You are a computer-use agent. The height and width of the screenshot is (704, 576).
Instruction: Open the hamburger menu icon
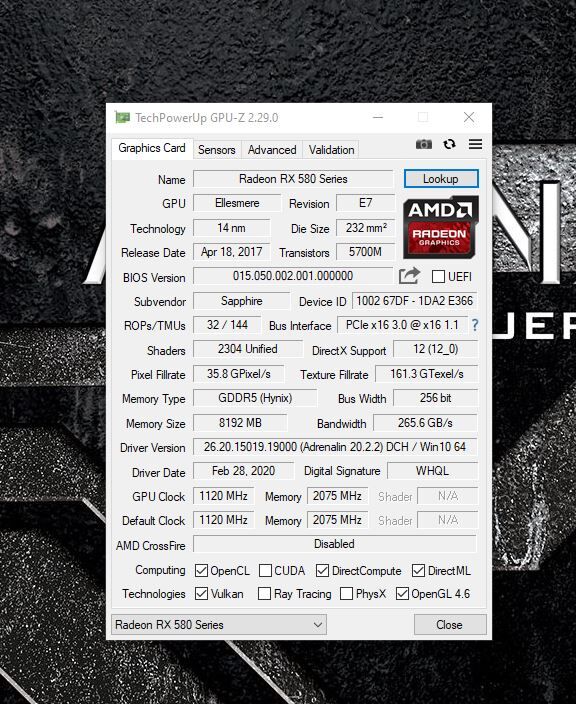click(x=475, y=144)
